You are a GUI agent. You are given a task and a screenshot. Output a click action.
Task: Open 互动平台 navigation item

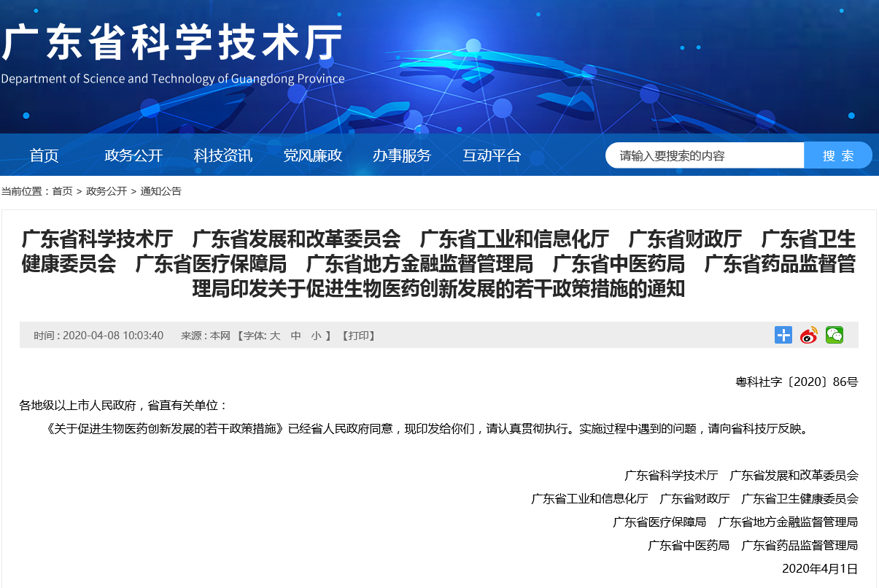tap(492, 155)
